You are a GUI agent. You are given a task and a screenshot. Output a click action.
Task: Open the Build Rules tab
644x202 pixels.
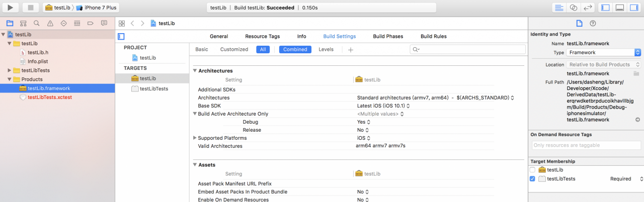(434, 36)
